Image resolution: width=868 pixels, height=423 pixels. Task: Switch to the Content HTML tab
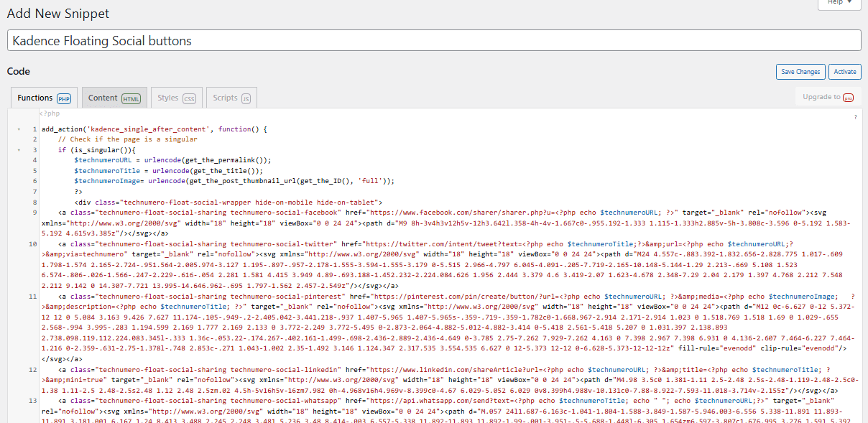(114, 98)
